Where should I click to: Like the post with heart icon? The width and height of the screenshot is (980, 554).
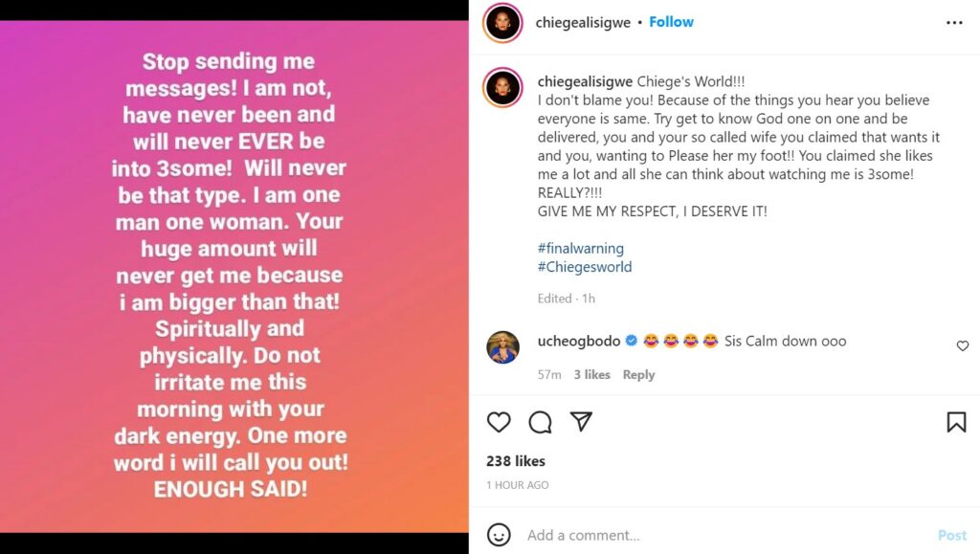tap(499, 422)
